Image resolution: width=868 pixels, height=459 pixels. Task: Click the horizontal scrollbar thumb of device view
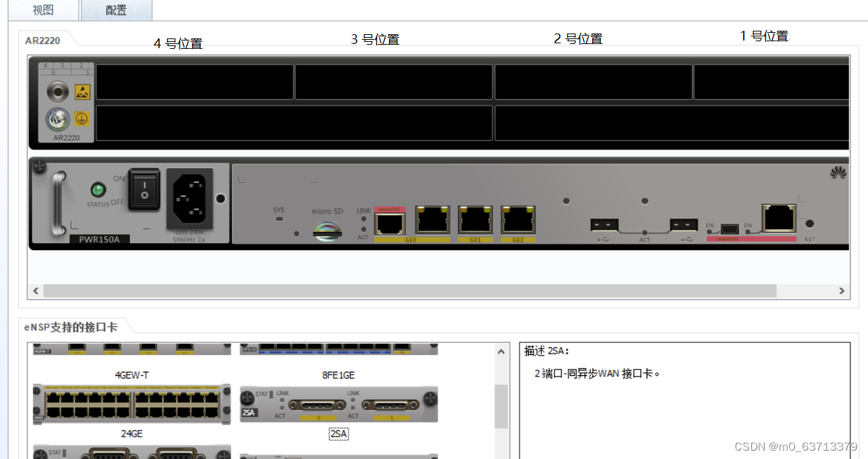(x=410, y=291)
